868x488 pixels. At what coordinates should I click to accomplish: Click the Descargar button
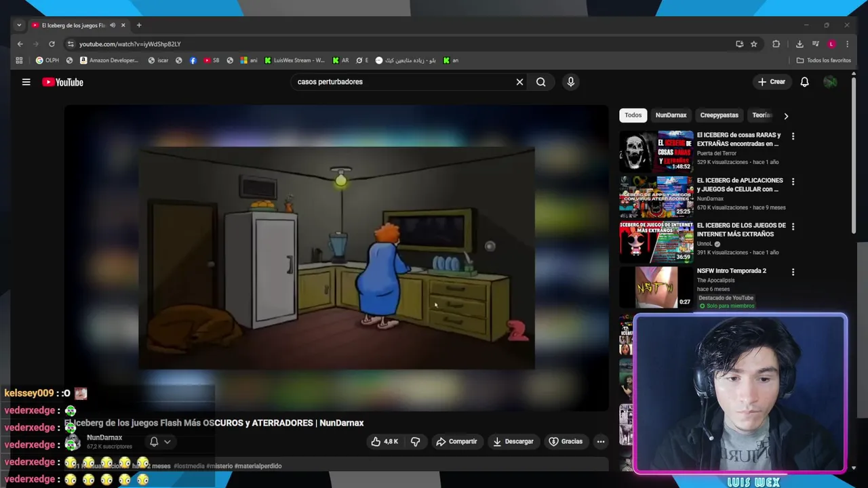point(513,441)
